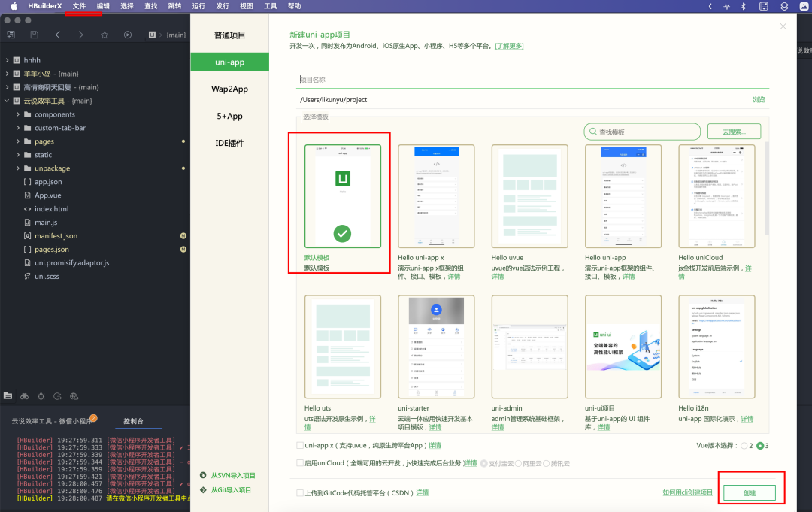Click the 去搜索 button

734,132
